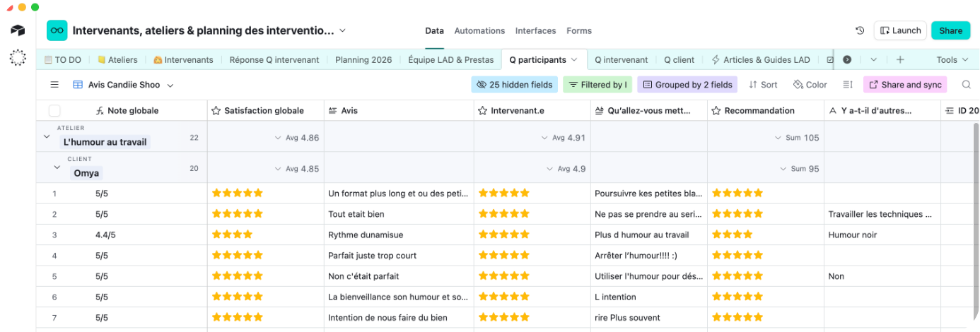The width and height of the screenshot is (980, 332).
Task: Open the Filtered by I filter
Action: 597,85
